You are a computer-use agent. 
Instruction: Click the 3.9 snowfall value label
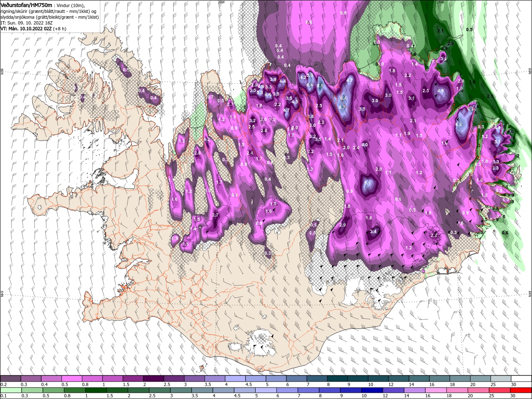[273, 79]
